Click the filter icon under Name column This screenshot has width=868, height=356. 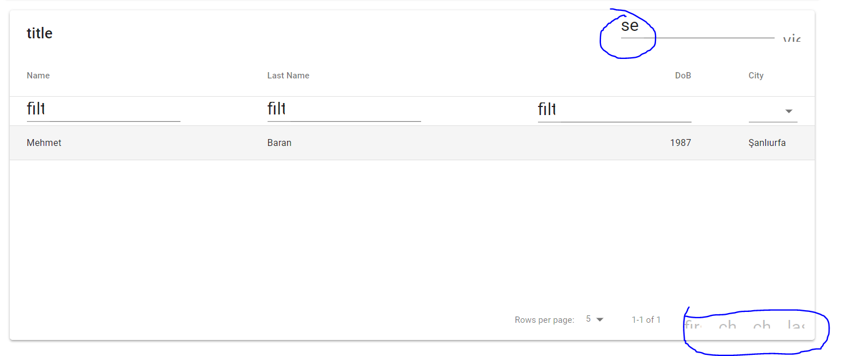(36, 109)
